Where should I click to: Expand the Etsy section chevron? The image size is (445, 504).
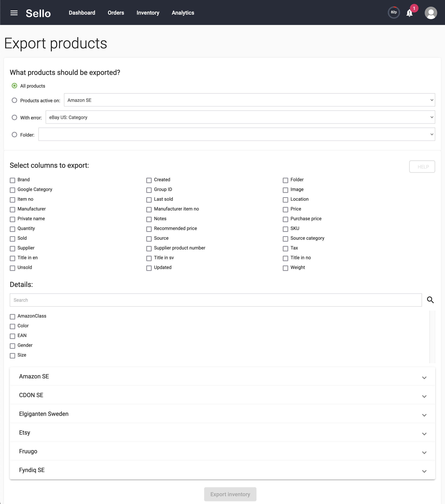click(424, 434)
